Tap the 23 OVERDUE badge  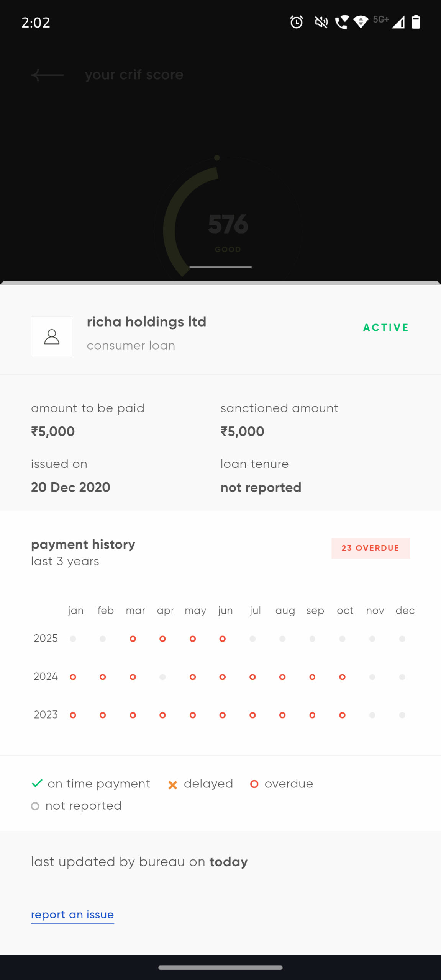coord(370,548)
